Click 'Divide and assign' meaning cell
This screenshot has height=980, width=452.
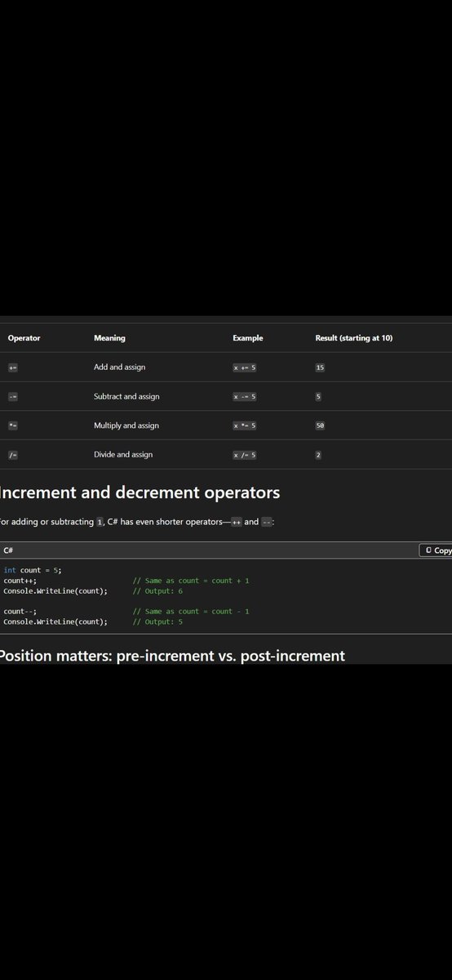pos(123,455)
